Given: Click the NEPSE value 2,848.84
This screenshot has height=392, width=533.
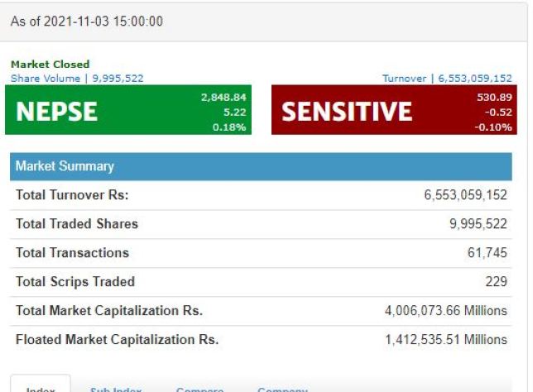Looking at the screenshot, I should coord(223,98).
